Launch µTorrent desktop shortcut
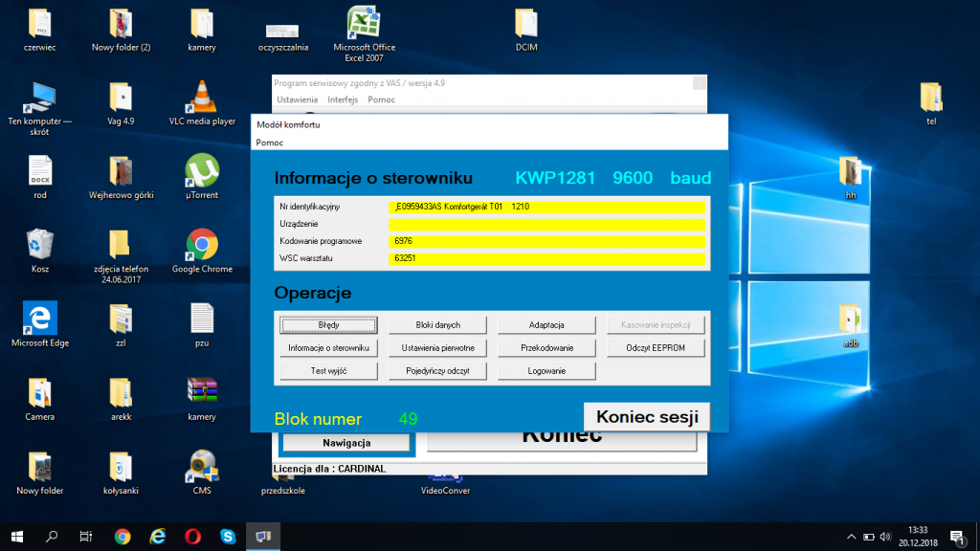The width and height of the screenshot is (980, 551). (x=202, y=170)
